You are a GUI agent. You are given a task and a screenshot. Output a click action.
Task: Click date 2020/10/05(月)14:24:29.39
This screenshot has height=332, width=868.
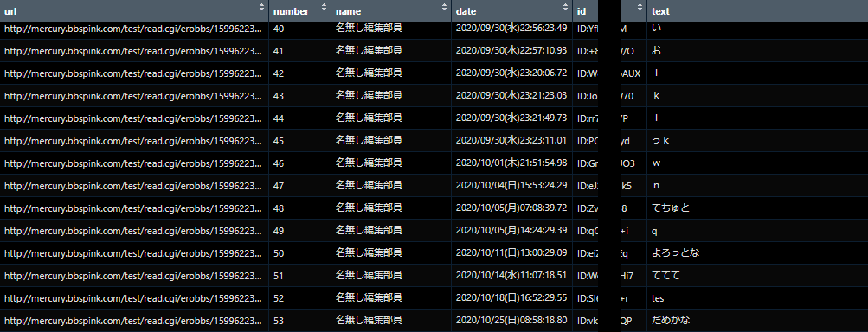tap(511, 230)
